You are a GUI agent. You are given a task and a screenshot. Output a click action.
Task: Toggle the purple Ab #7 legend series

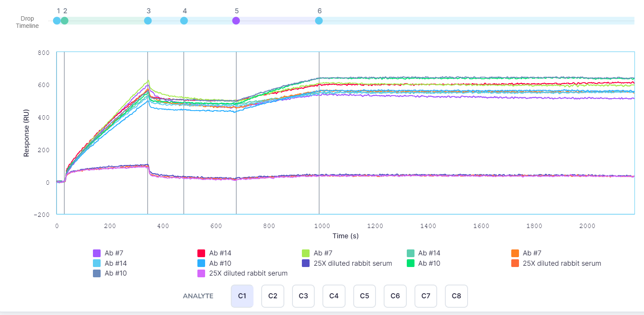pos(97,253)
